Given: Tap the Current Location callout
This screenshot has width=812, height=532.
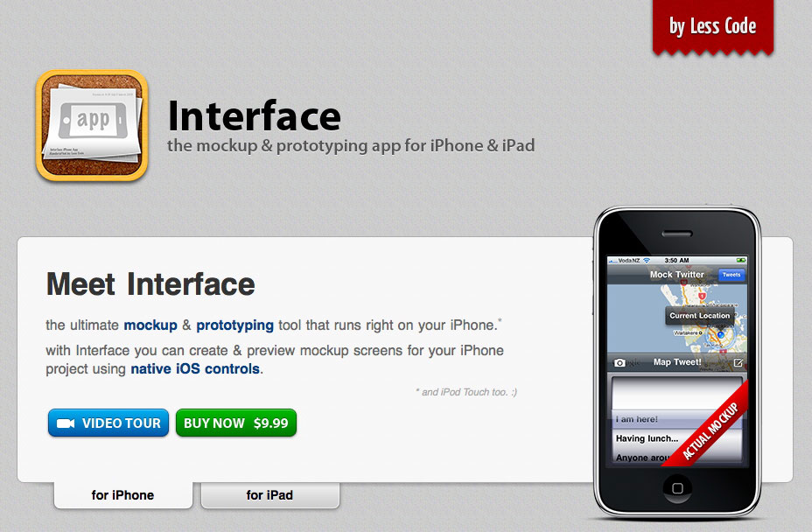Looking at the screenshot, I should pos(699,316).
